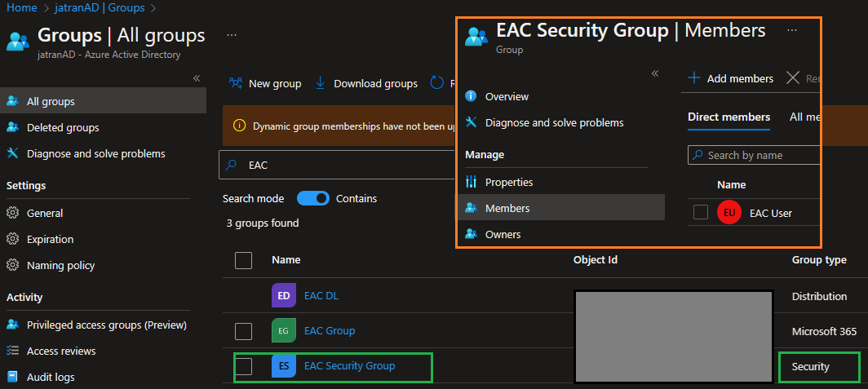This screenshot has width=868, height=389.
Task: Open the New group command
Action: pyautogui.click(x=265, y=83)
